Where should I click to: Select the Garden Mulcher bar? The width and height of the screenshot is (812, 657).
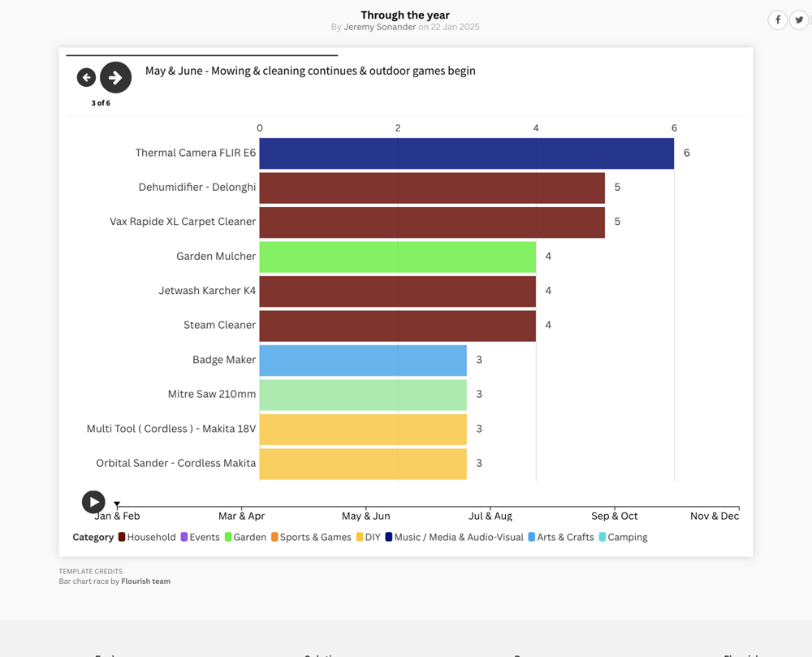(398, 257)
